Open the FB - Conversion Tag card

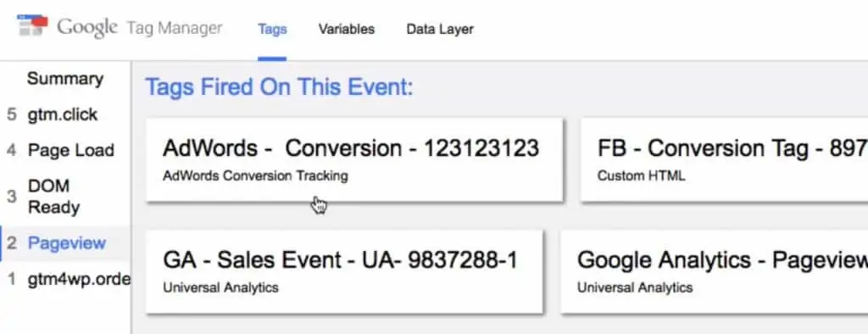point(724,159)
